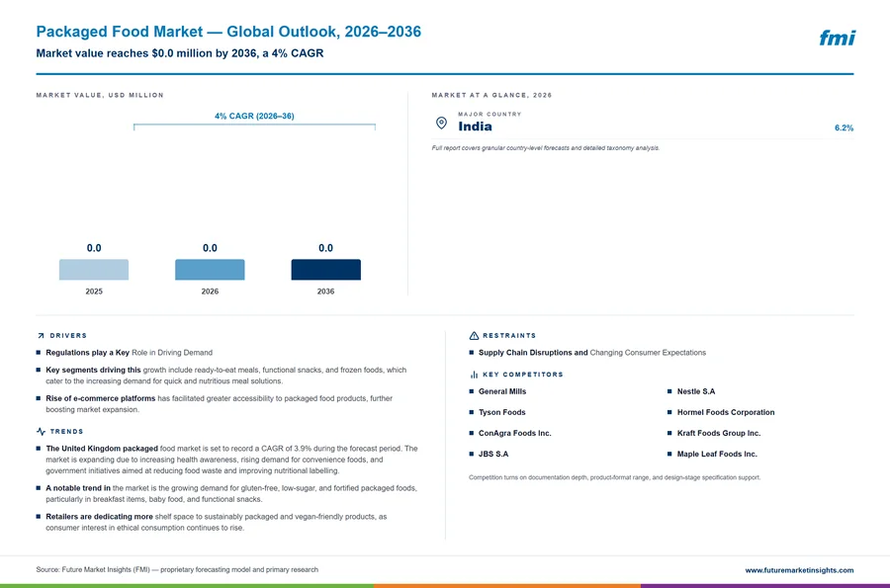Click 'The United Kingdom packaged' bullet
This screenshot has height=588, width=890.
coord(231,460)
